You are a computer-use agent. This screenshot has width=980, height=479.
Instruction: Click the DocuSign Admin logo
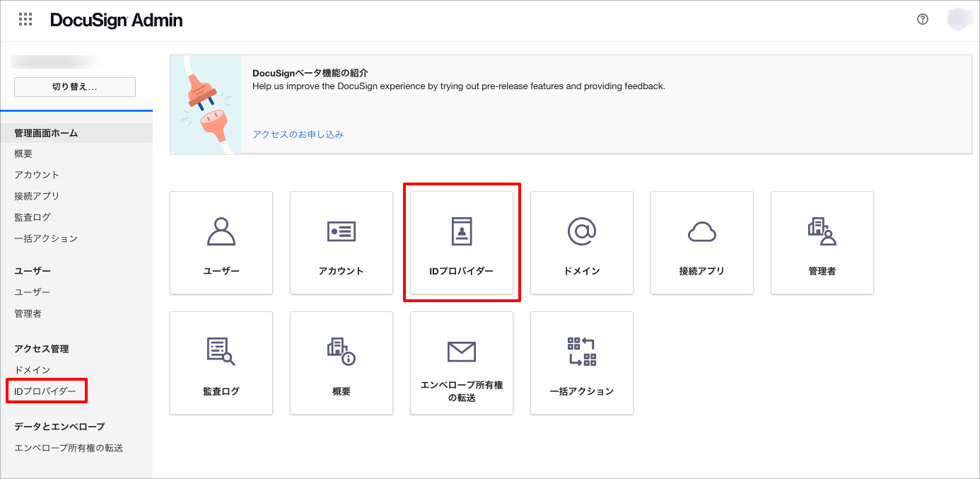117,21
